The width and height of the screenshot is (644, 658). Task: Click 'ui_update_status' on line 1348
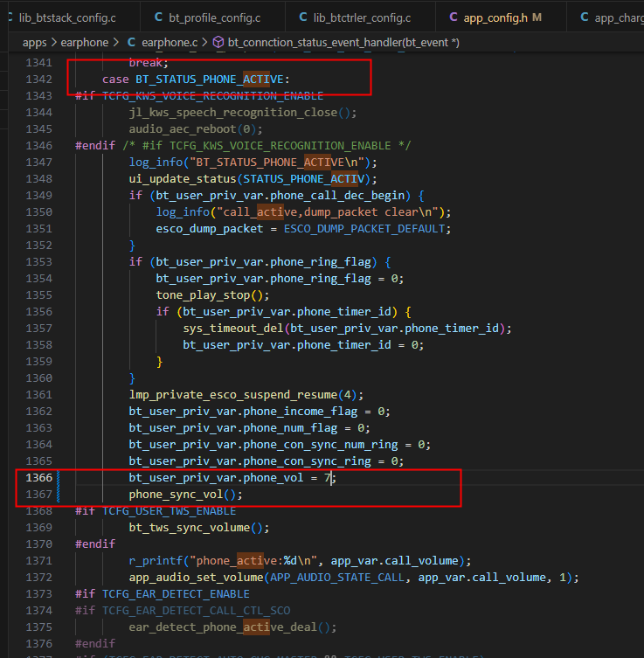click(x=183, y=179)
